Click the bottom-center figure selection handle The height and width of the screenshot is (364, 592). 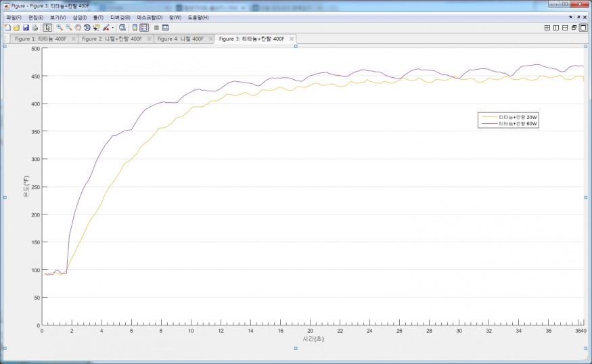click(296, 348)
